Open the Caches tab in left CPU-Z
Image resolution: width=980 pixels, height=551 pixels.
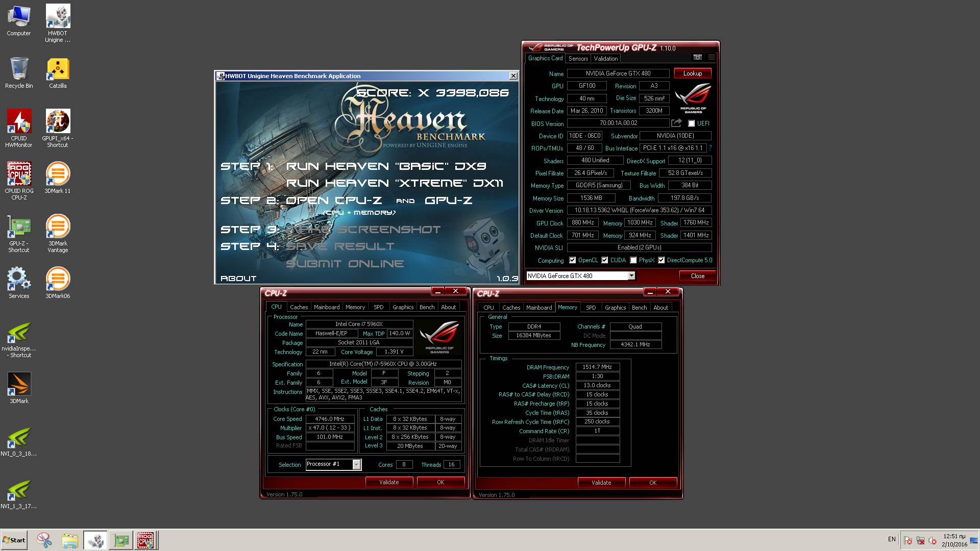click(299, 307)
